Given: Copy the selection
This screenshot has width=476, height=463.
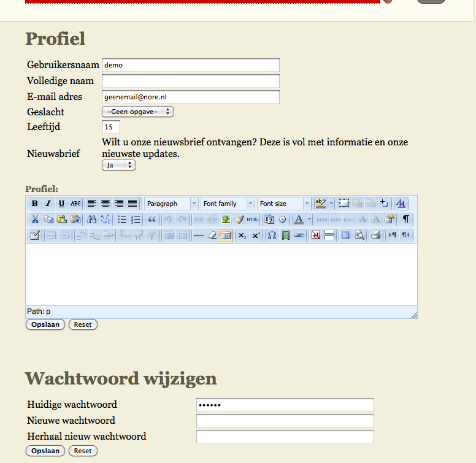Looking at the screenshot, I should 48,220.
